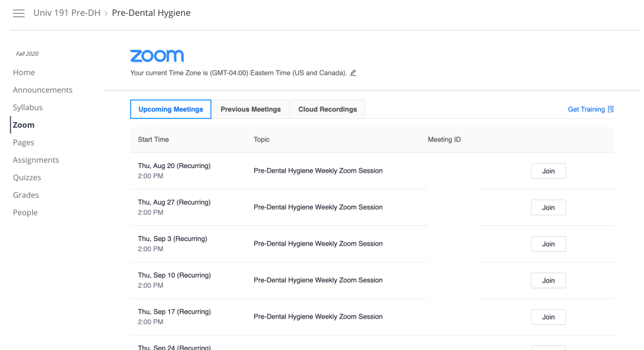Open the Get Training link
The width and height of the screenshot is (644, 350).
pos(585,110)
